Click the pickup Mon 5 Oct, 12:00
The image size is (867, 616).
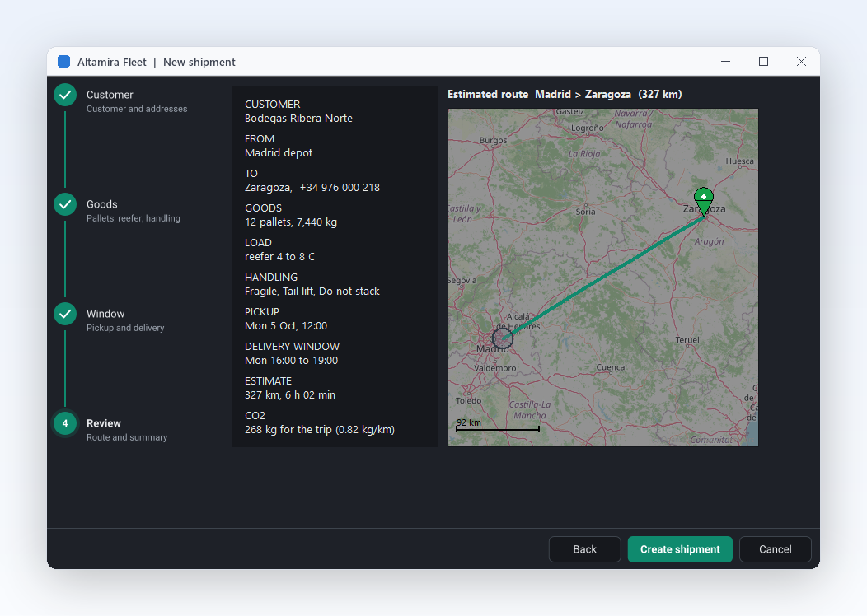[x=286, y=325]
